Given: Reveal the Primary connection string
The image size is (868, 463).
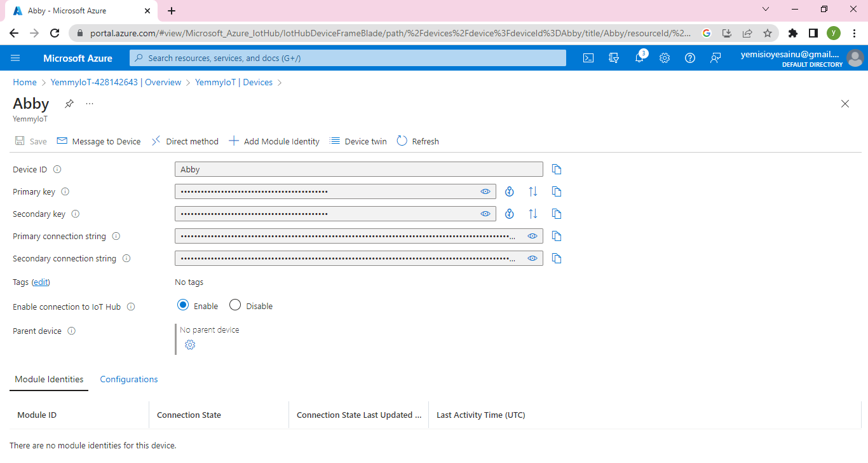Looking at the screenshot, I should coord(532,236).
